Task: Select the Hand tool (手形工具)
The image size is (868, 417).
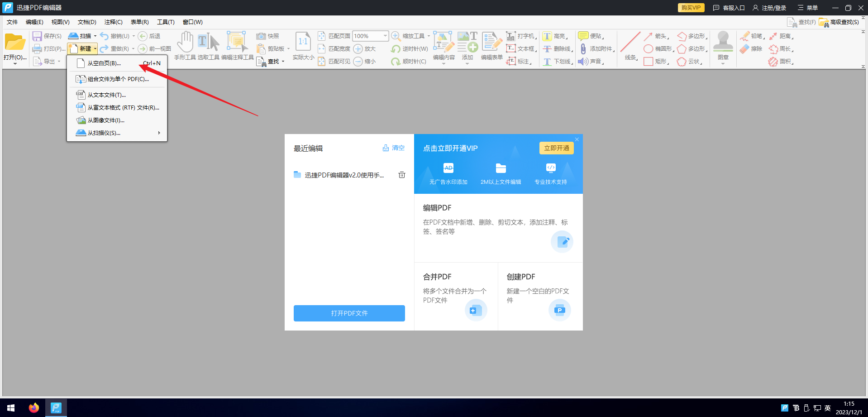Action: click(185, 42)
